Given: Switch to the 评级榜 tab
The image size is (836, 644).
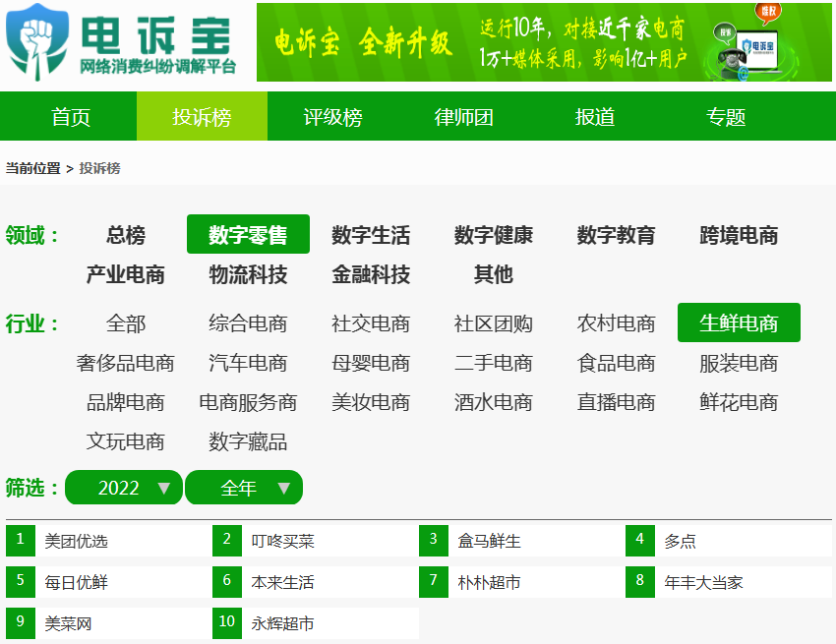Looking at the screenshot, I should [332, 116].
